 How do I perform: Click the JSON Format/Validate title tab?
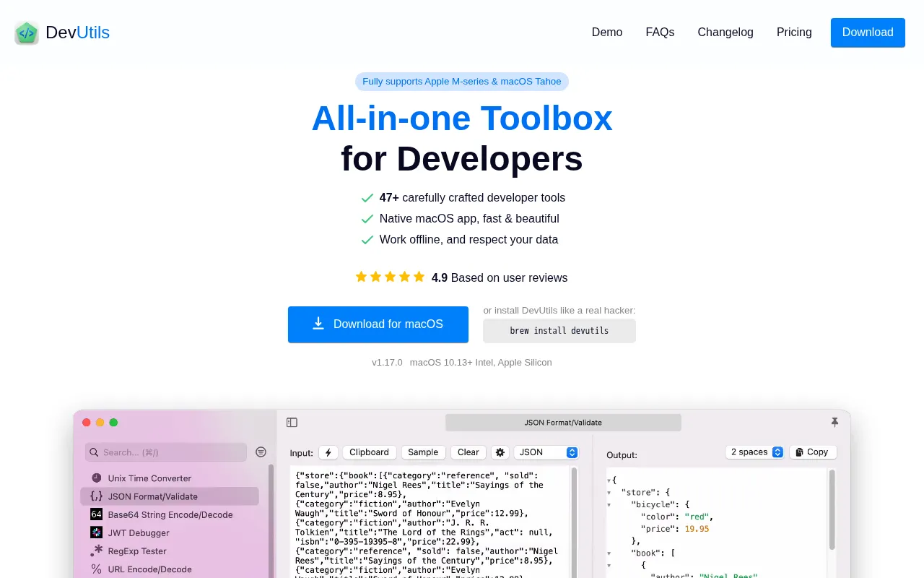(563, 423)
